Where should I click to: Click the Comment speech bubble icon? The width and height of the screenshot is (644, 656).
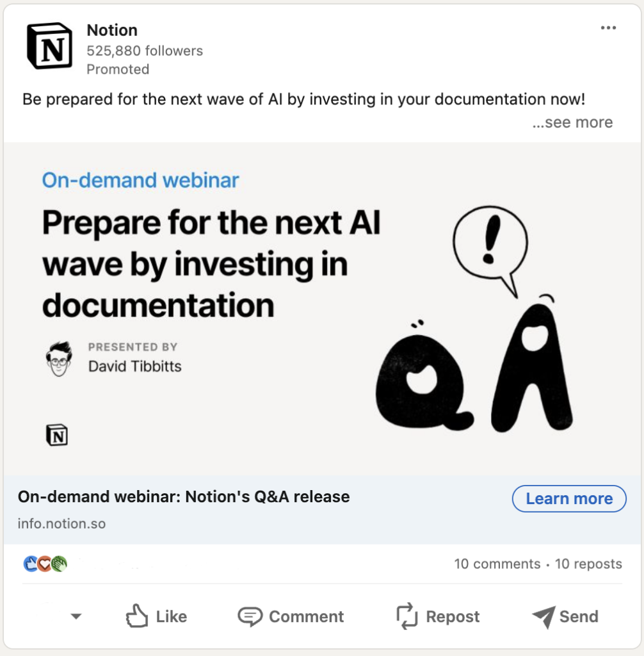point(250,617)
